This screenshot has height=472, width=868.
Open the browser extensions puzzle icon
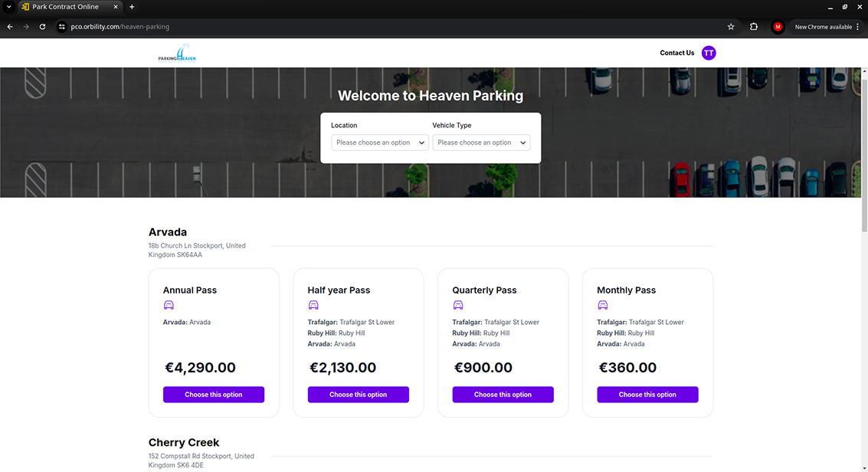tap(754, 27)
